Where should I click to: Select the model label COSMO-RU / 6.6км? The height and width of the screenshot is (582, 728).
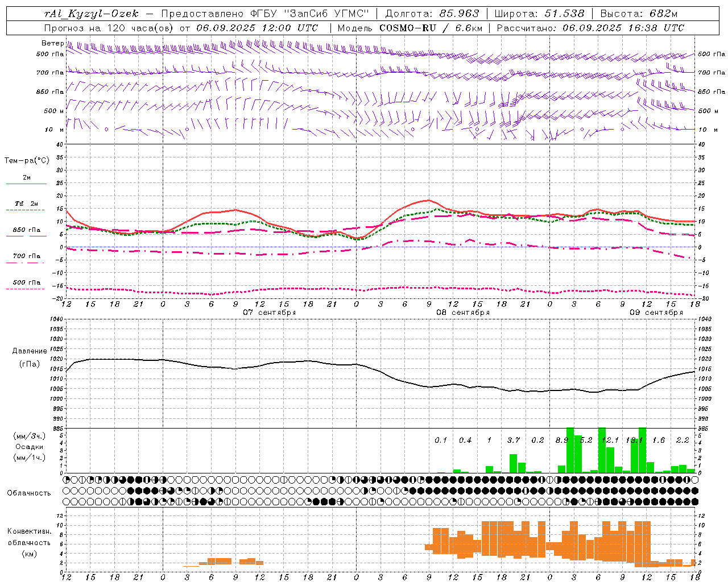click(x=431, y=28)
